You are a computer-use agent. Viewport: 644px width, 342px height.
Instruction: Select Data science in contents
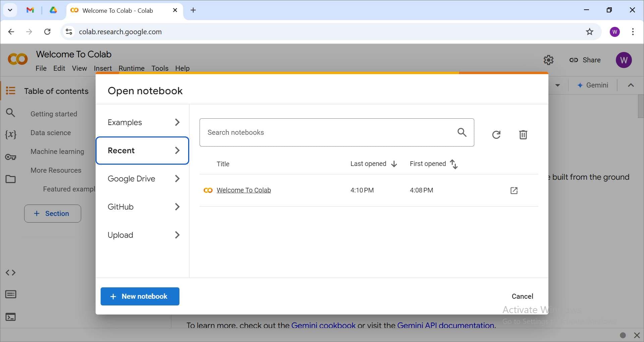pyautogui.click(x=51, y=133)
